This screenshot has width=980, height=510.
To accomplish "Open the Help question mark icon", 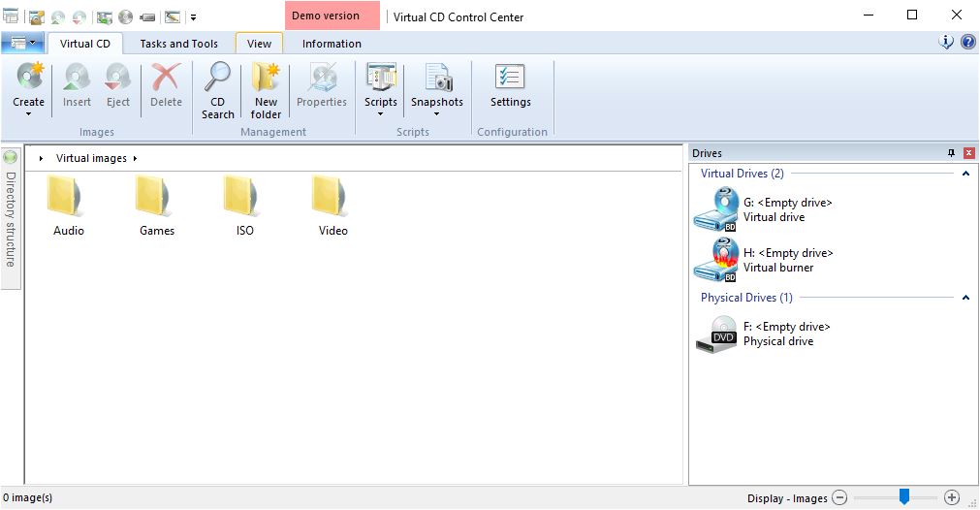I will [x=968, y=42].
